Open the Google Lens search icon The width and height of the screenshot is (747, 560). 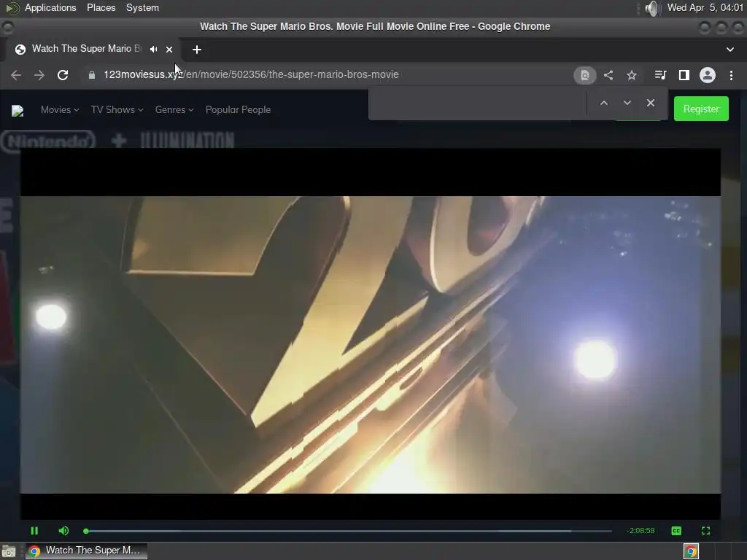584,75
